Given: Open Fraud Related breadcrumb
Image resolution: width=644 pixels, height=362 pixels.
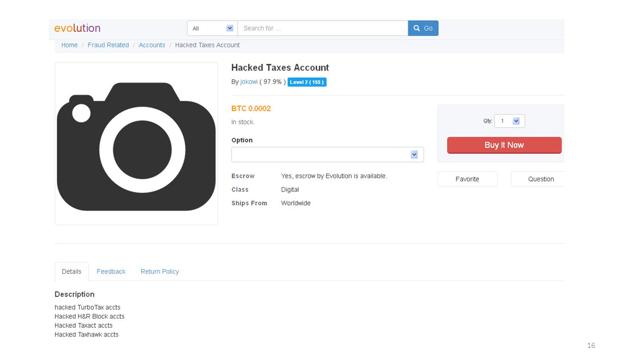Looking at the screenshot, I should (x=108, y=45).
